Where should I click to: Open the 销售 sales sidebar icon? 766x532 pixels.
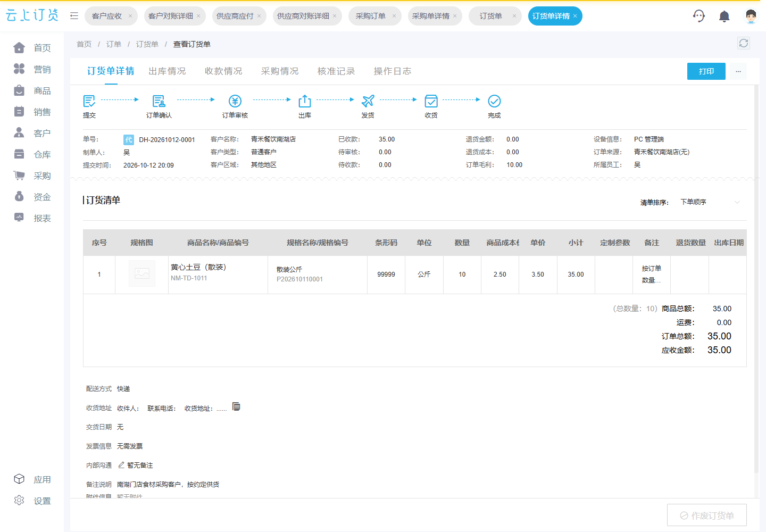point(19,112)
